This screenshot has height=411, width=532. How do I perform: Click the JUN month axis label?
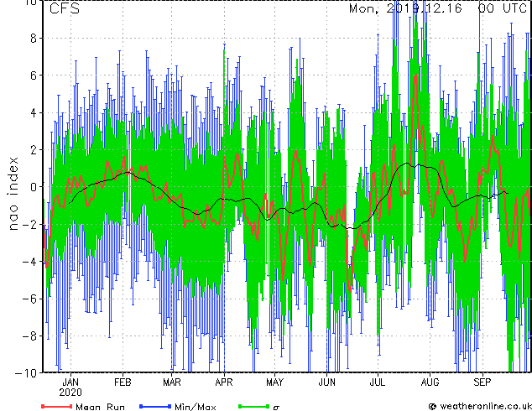coord(326,382)
